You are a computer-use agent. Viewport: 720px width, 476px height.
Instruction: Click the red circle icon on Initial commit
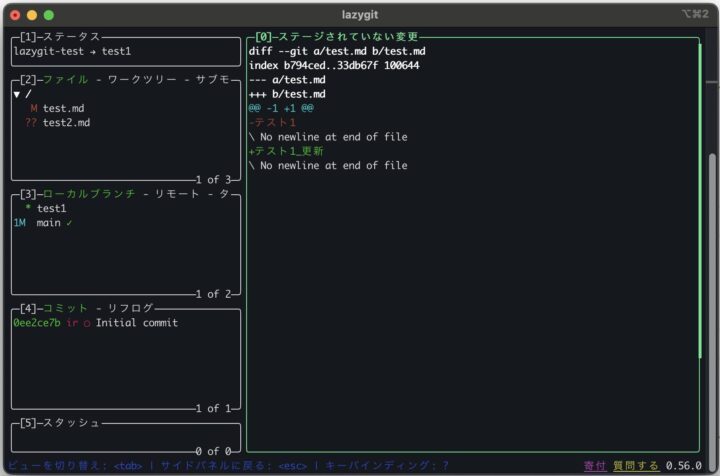[87, 323]
